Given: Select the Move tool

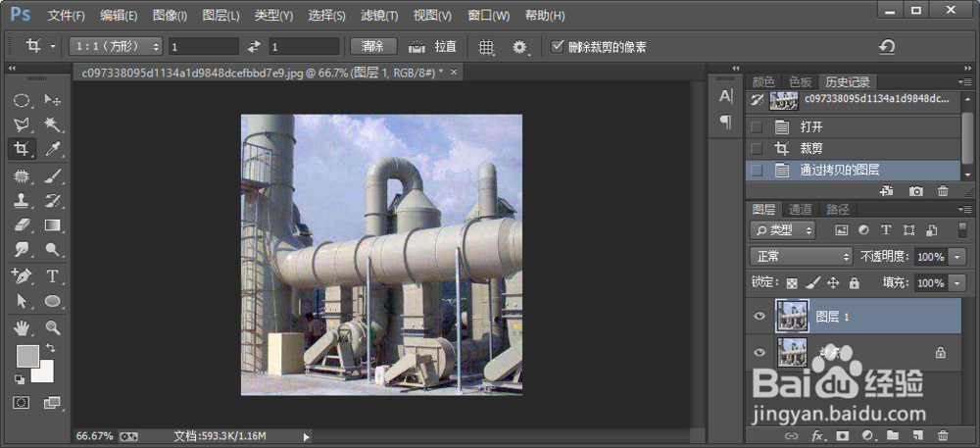Looking at the screenshot, I should 53,101.
